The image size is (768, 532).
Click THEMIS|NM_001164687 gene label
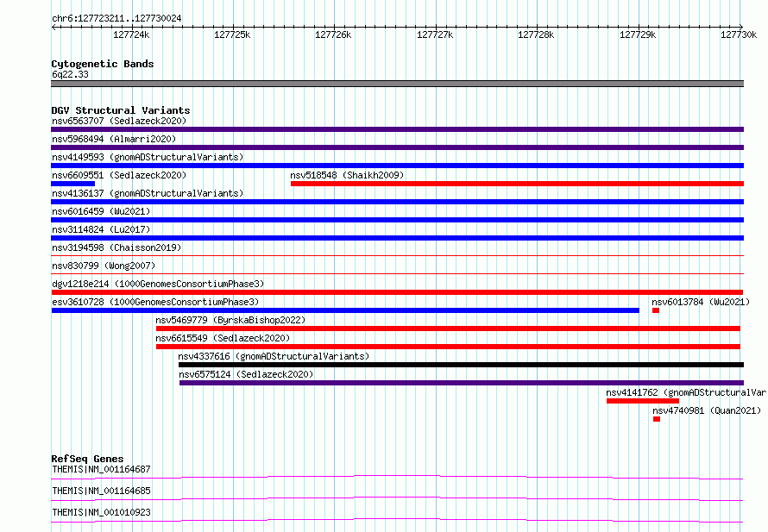(x=101, y=469)
